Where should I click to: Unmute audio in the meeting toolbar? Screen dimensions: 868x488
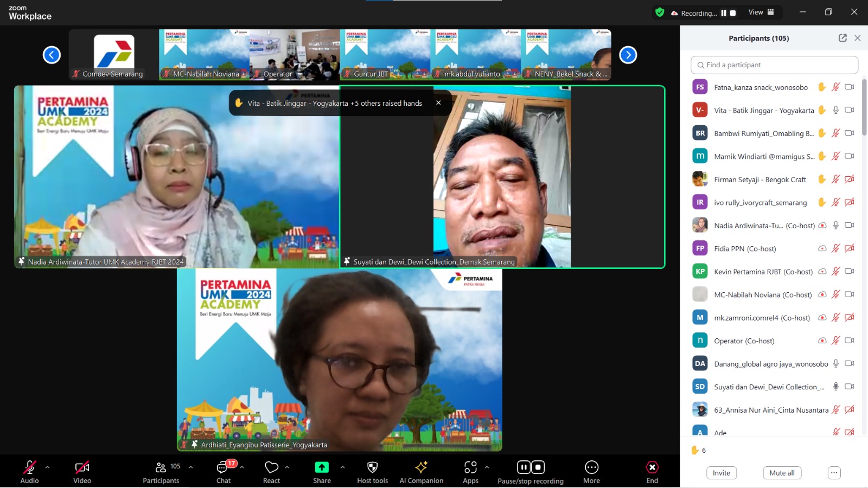[x=29, y=471]
